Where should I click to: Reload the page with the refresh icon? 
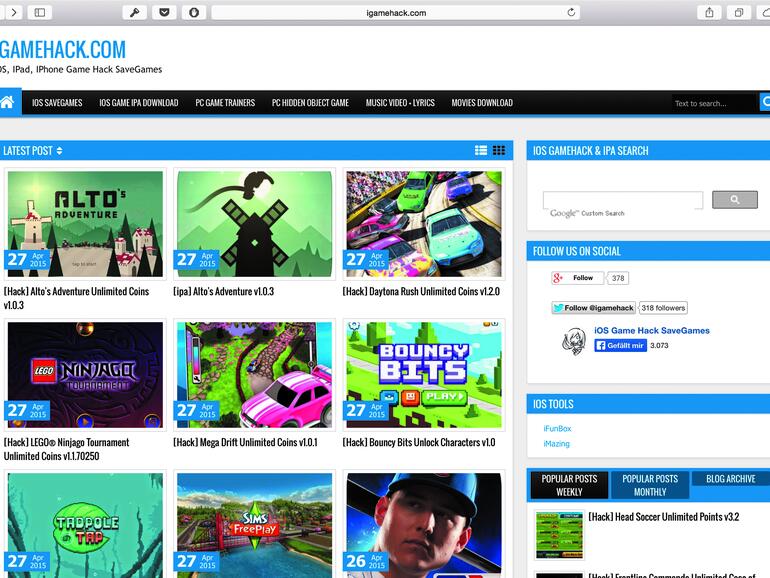click(571, 12)
